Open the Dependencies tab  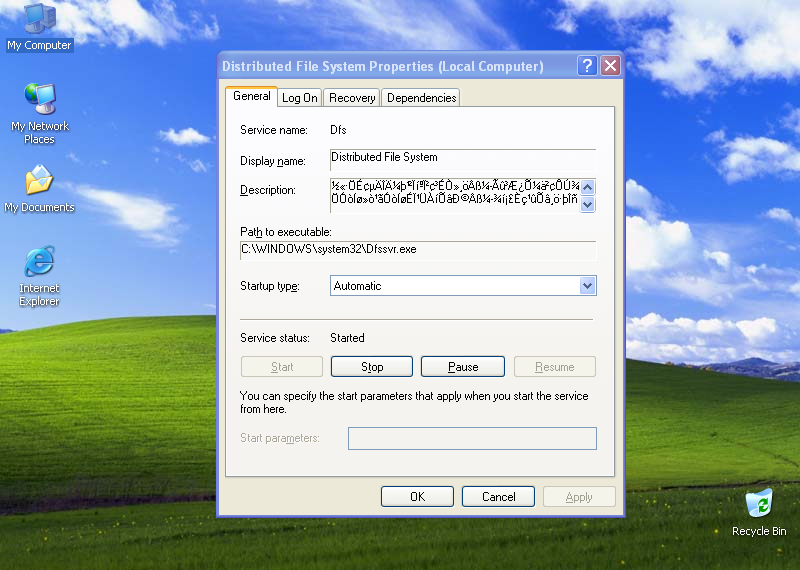[421, 97]
